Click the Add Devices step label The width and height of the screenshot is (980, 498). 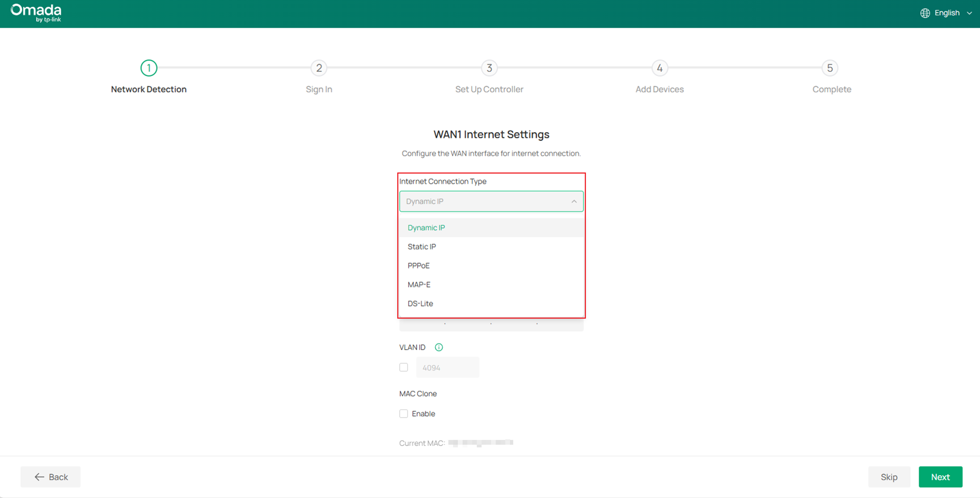point(659,89)
